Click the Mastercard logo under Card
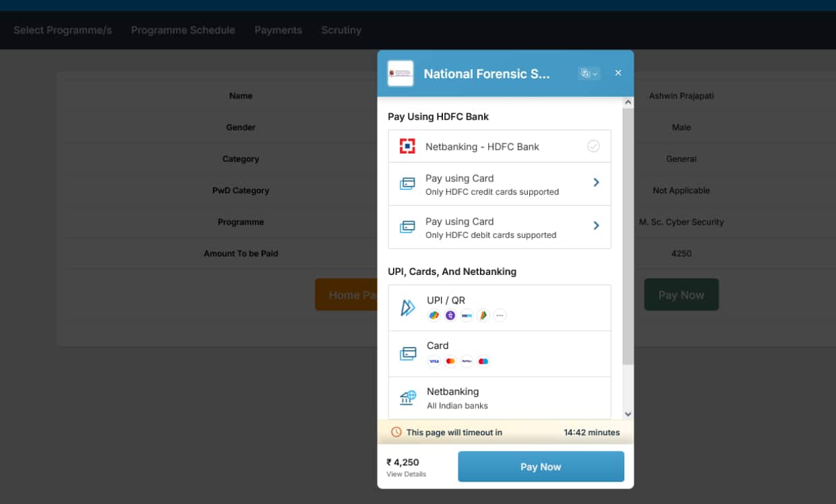This screenshot has width=836, height=504. coord(450,361)
